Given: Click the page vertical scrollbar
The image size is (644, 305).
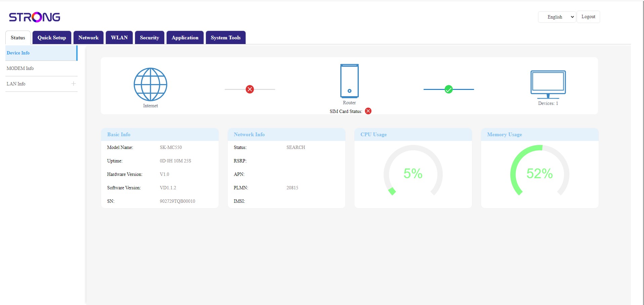Looking at the screenshot, I should tap(643, 153).
